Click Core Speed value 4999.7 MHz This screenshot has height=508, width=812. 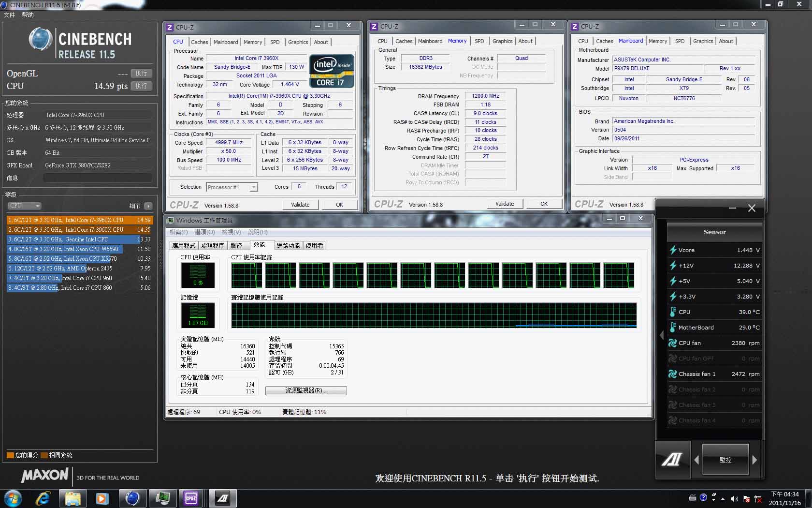229,143
